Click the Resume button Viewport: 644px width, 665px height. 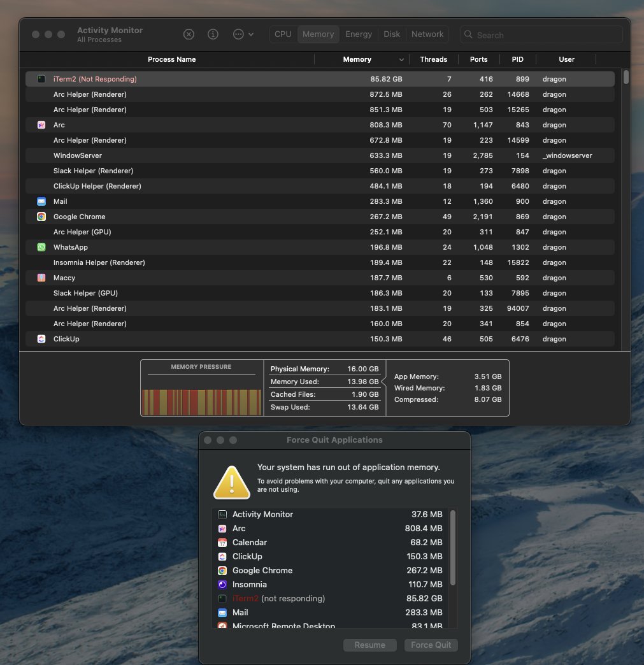(370, 645)
